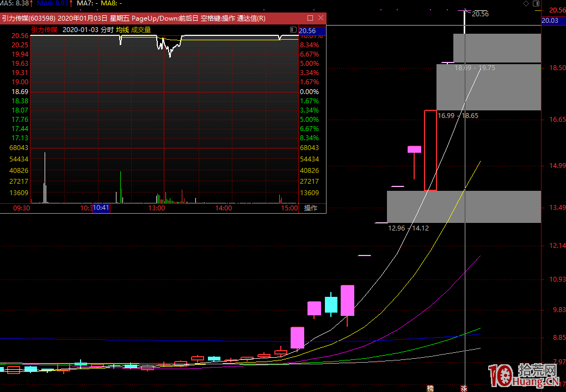Select the tall hollow red candlestick
The width and height of the screenshot is (566, 392).
[x=430, y=150]
